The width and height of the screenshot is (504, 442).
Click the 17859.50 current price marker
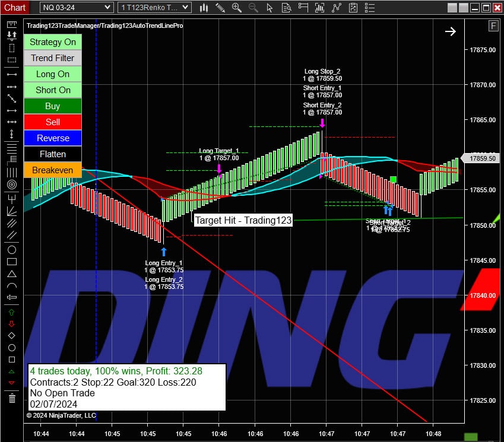481,158
